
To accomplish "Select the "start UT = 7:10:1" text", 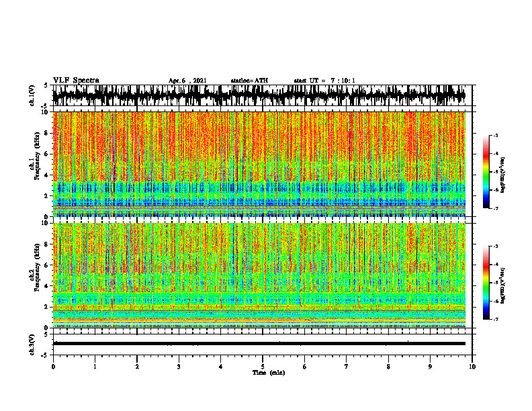I will [324, 81].
